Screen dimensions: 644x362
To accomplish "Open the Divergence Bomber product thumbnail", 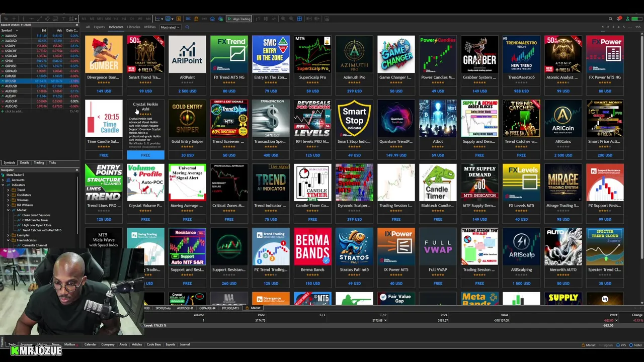I will tap(104, 55).
